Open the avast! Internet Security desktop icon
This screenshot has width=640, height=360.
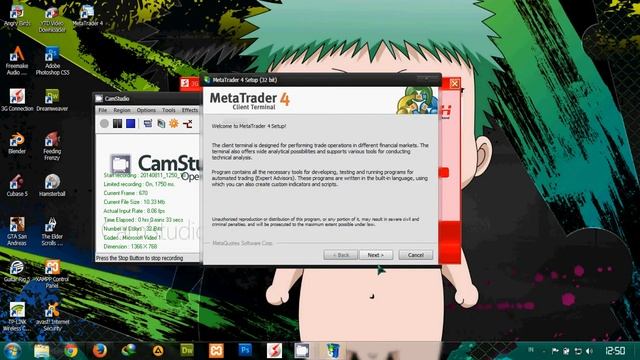click(x=52, y=316)
